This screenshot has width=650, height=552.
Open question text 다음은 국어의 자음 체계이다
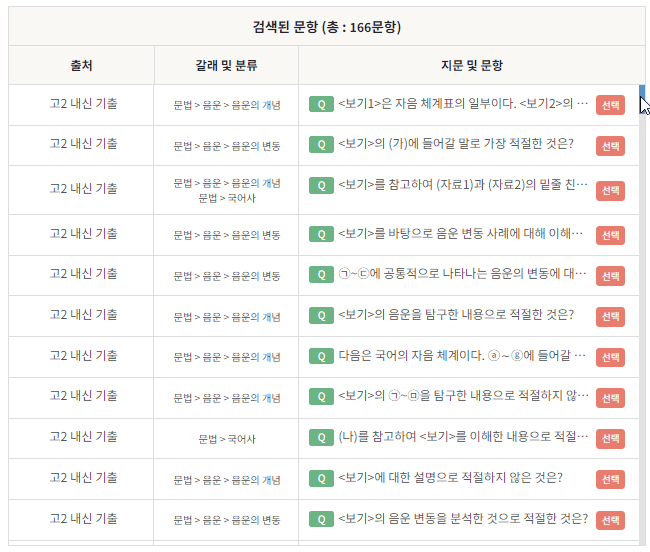(x=462, y=355)
